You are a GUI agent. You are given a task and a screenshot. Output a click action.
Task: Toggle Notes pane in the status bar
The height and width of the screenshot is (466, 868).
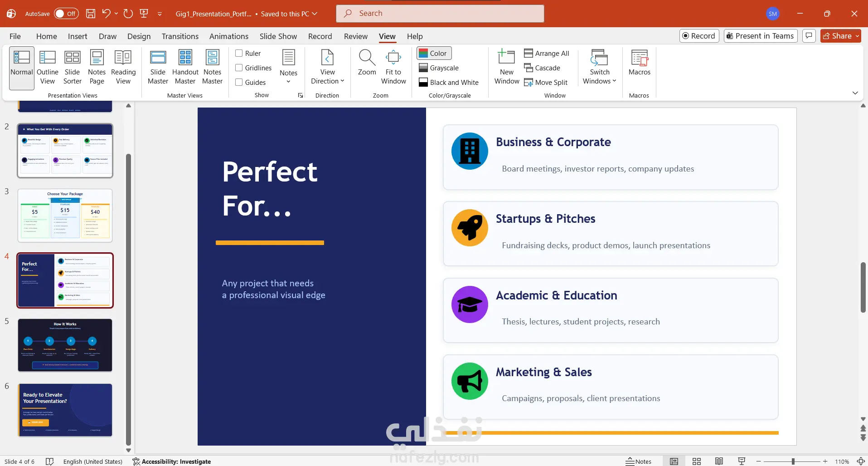coord(638,461)
